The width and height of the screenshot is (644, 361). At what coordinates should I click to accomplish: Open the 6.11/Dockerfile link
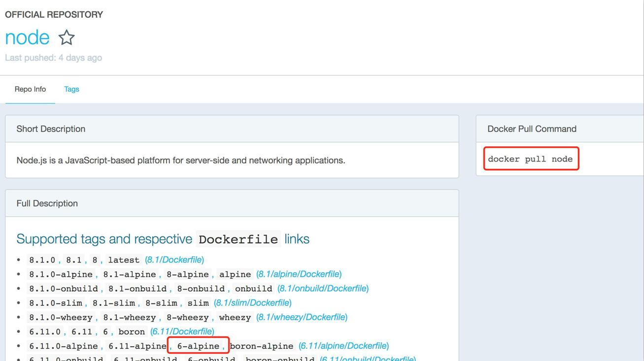[x=182, y=331]
